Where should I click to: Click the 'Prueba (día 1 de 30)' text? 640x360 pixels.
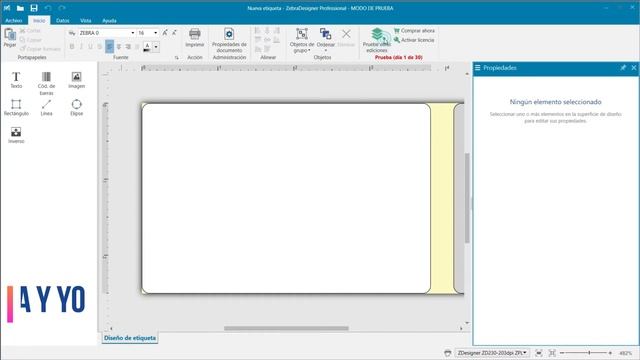click(398, 58)
